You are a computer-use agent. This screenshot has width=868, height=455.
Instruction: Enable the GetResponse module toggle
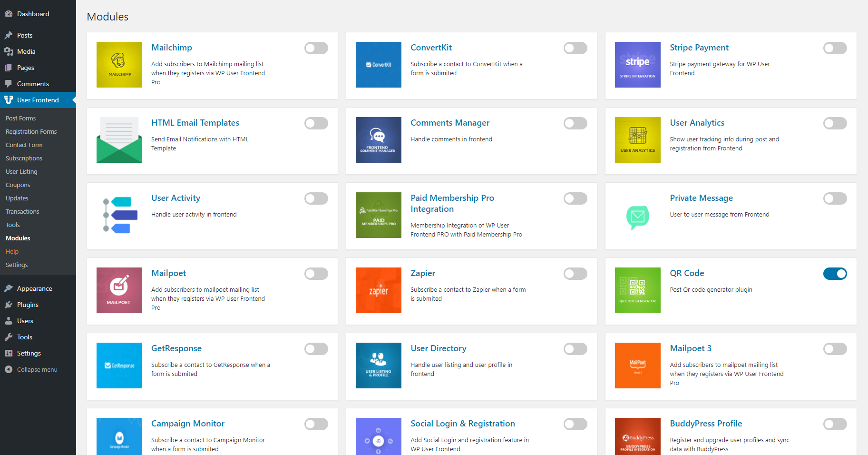click(x=316, y=349)
